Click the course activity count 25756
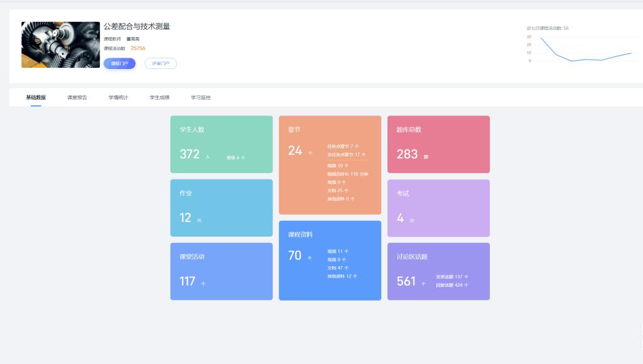The height and width of the screenshot is (364, 643). (x=138, y=48)
